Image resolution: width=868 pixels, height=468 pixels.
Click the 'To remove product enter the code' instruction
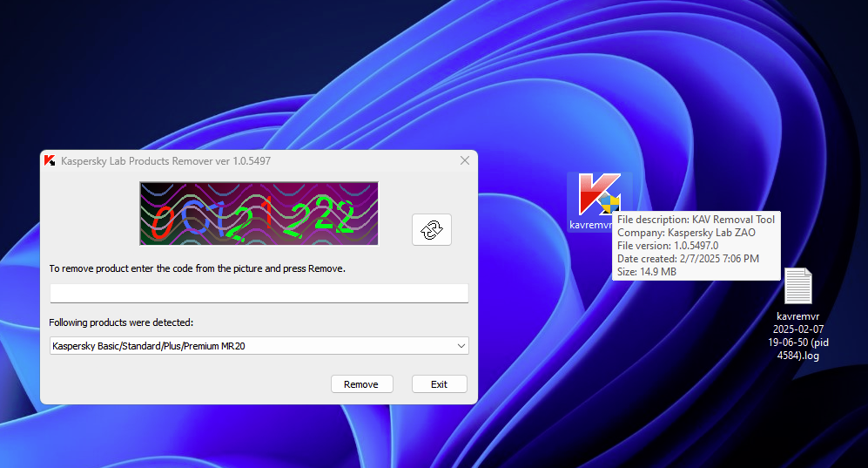(197, 268)
